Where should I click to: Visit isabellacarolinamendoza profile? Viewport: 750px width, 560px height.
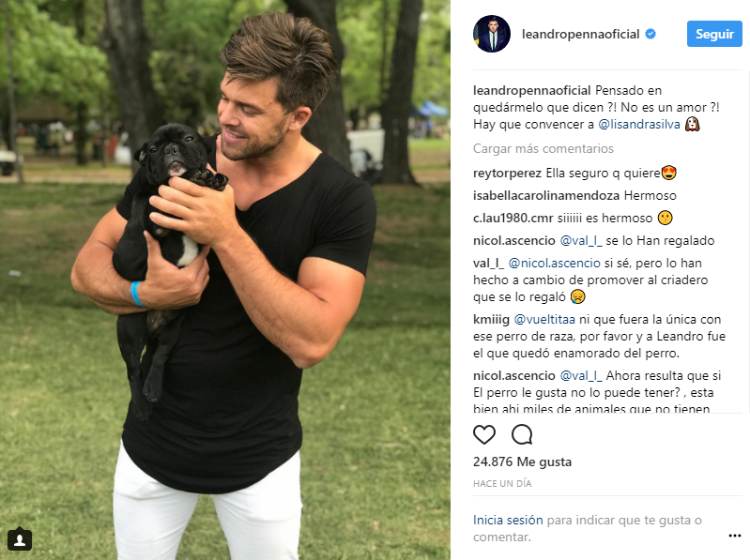coord(546,195)
